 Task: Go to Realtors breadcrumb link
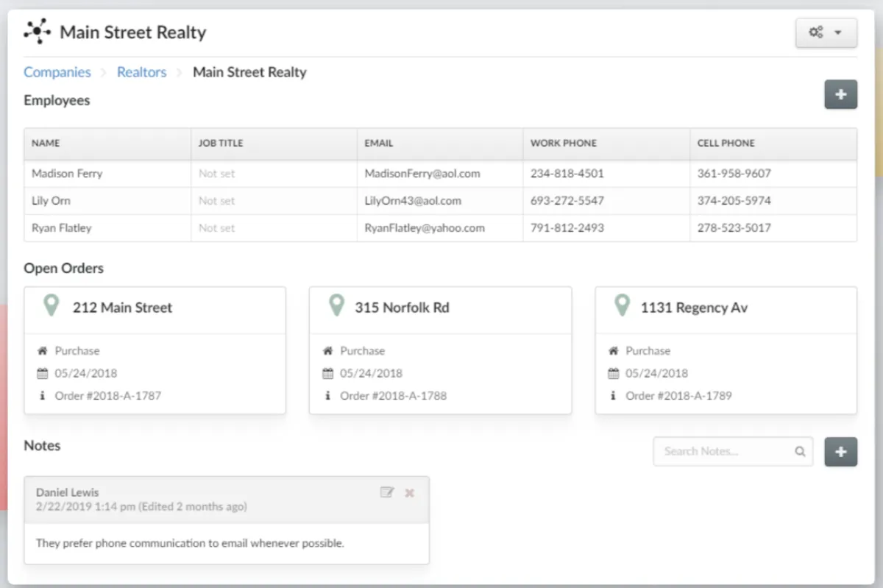(142, 72)
